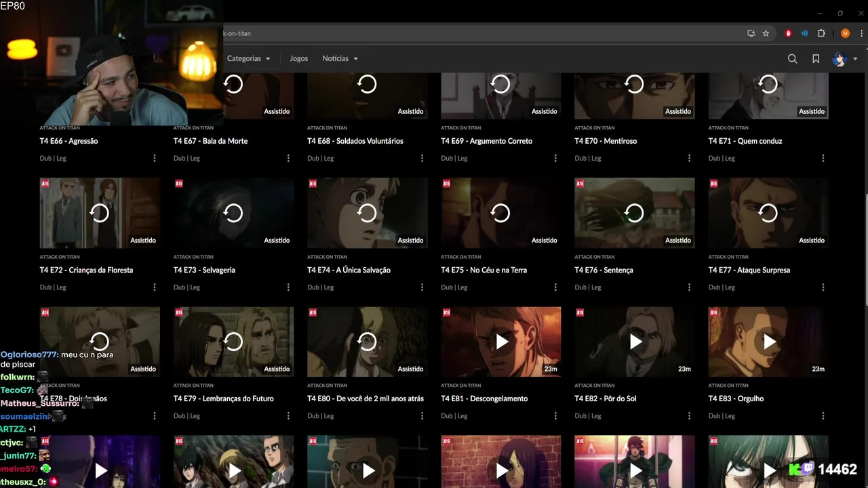This screenshot has height=488, width=868.
Task: Expand the Categorias dropdown
Action: tap(248, 58)
